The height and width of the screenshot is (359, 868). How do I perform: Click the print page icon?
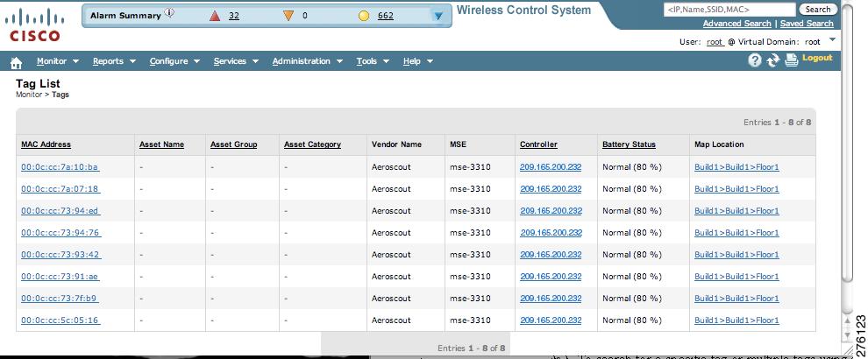tap(792, 60)
